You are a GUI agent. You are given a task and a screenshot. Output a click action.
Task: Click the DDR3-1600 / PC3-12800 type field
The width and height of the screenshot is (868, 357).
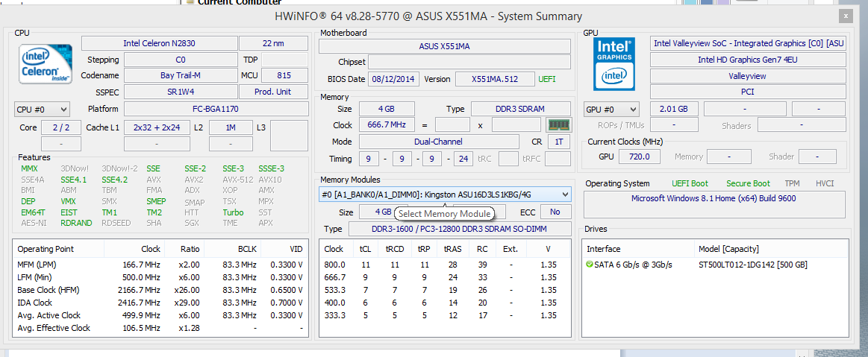460,229
